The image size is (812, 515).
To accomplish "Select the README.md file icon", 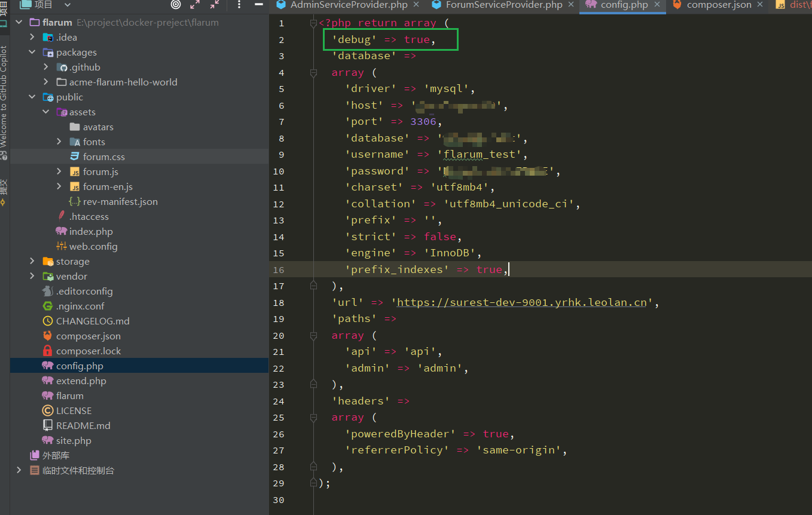I will click(x=48, y=425).
